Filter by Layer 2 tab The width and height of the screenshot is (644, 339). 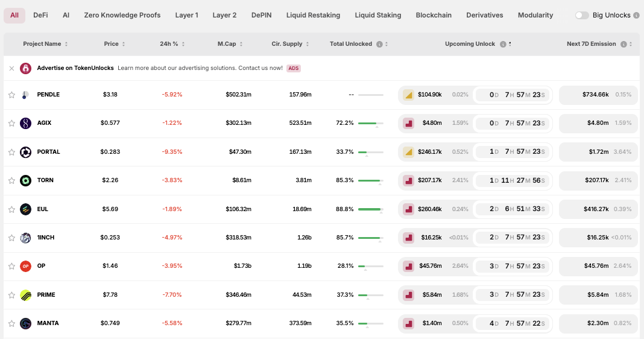224,15
